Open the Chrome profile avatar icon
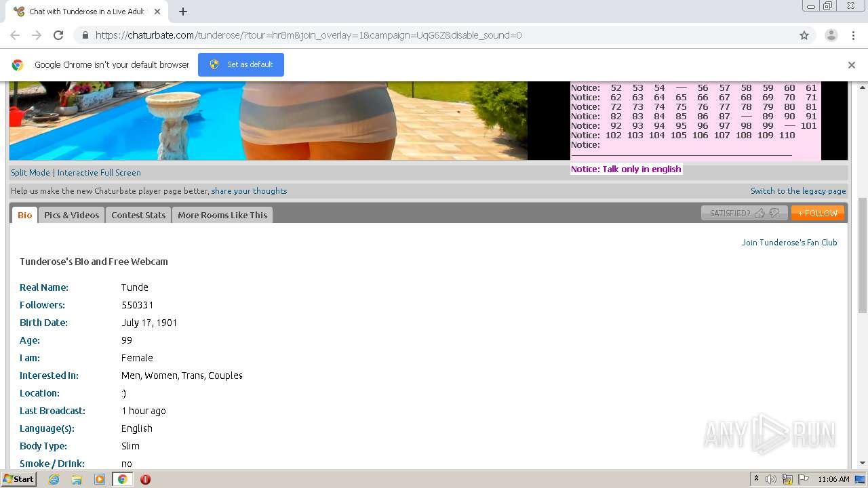 pos(831,35)
